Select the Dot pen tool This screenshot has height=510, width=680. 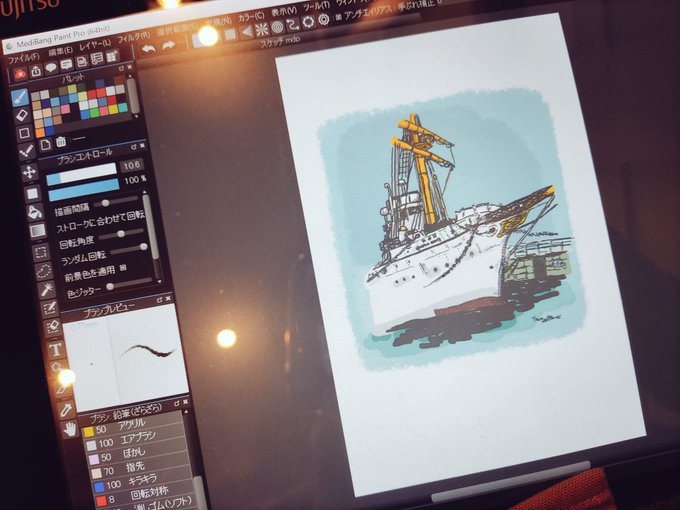pyautogui.click(x=27, y=151)
